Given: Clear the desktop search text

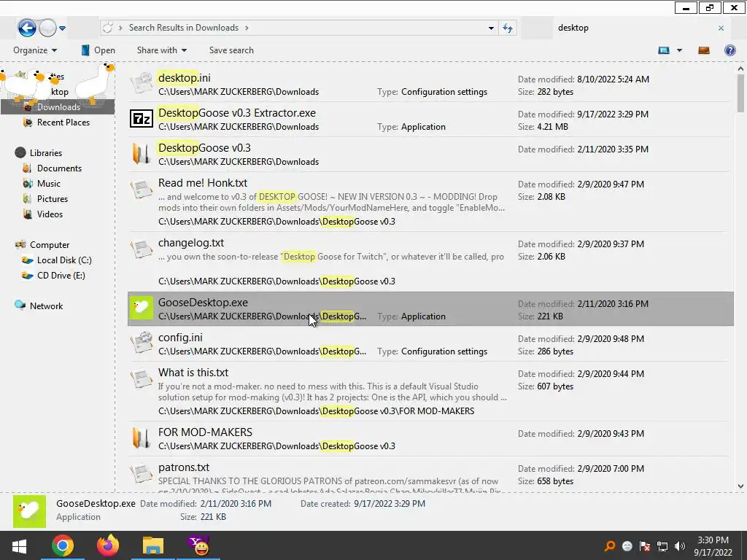Looking at the screenshot, I should (721, 28).
